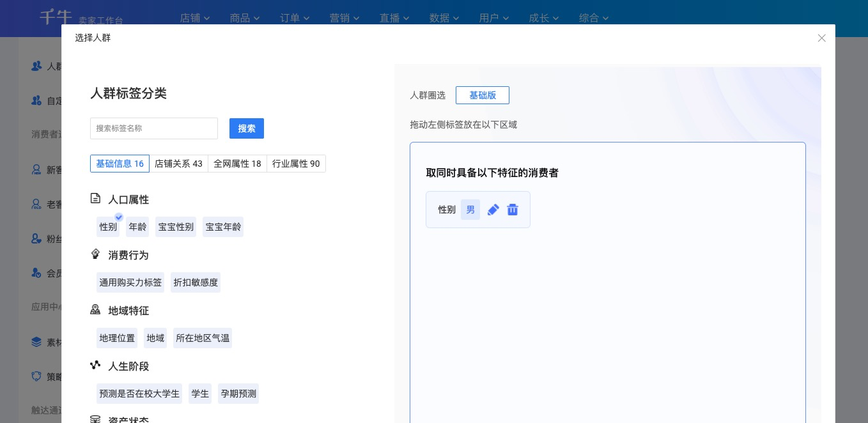Click the 卖家工作台 text in the header
The width and height of the screenshot is (868, 423).
point(101,21)
